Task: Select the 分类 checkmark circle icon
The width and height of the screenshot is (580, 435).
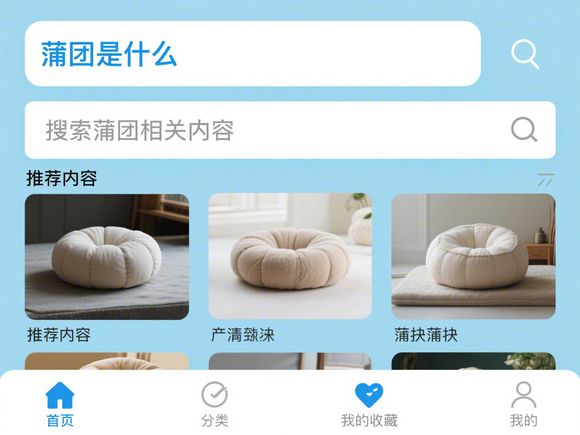Action: 215,395
